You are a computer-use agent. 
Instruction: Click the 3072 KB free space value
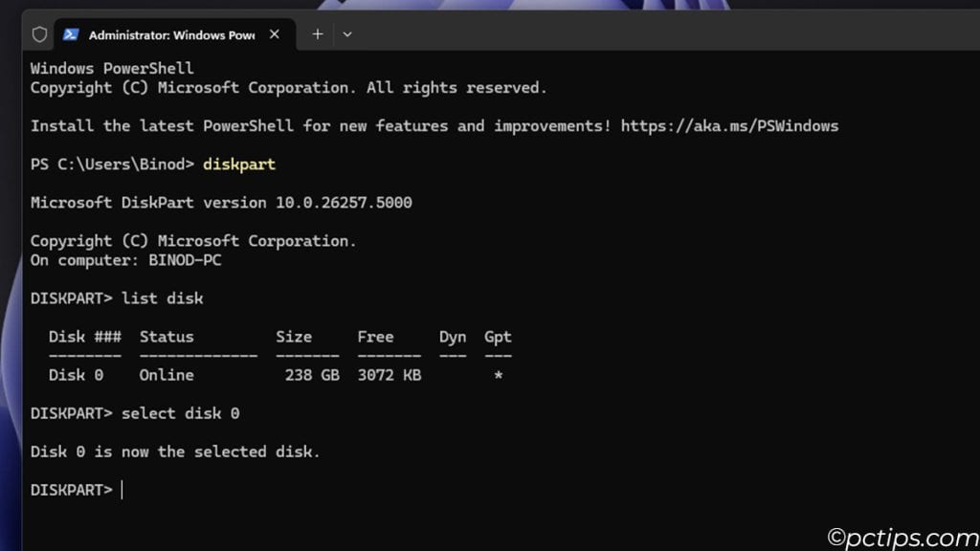388,374
